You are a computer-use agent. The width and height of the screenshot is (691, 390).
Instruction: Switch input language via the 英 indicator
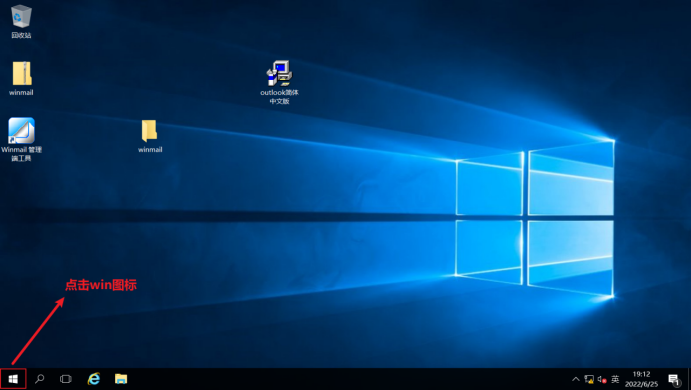(x=615, y=379)
